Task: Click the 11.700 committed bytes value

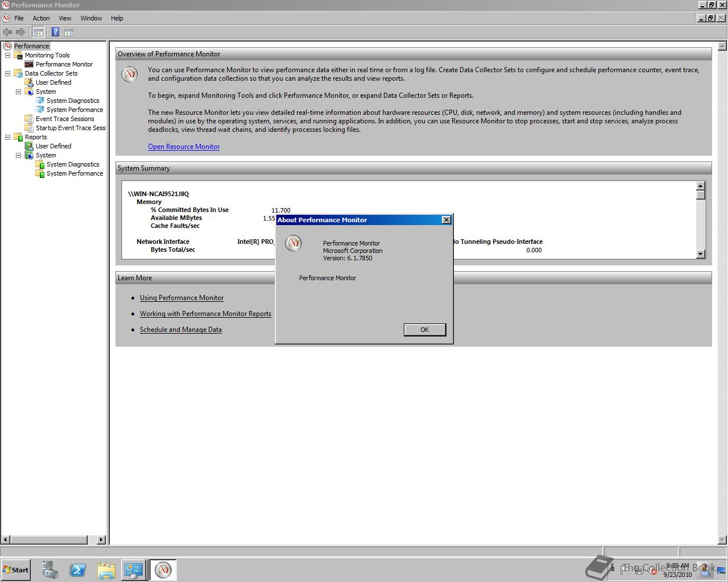Action: tap(281, 210)
